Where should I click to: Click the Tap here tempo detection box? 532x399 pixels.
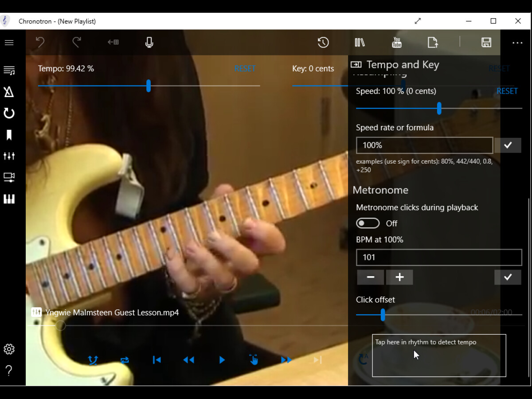coord(439,356)
